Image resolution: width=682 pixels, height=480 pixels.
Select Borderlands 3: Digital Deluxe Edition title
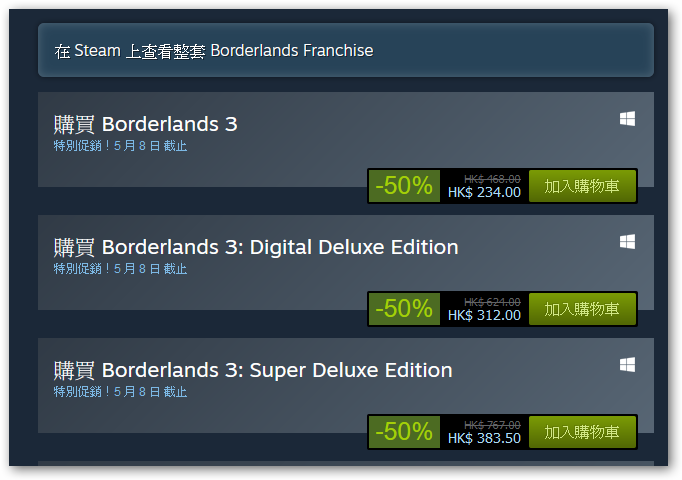tap(256, 247)
